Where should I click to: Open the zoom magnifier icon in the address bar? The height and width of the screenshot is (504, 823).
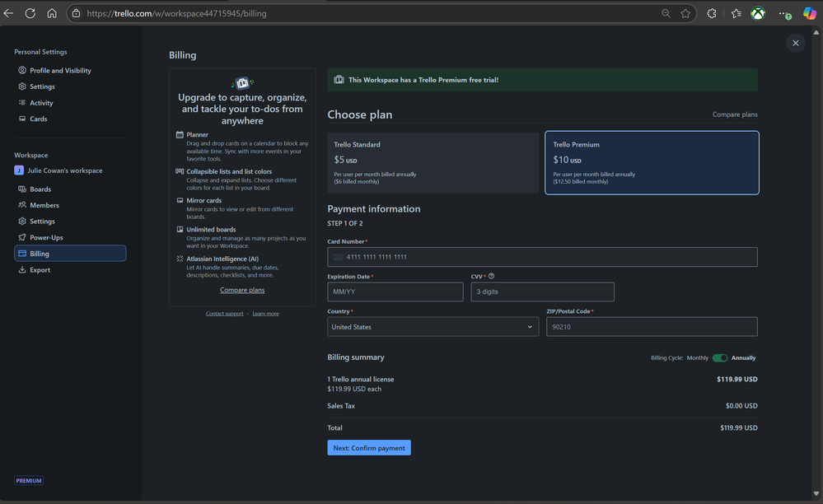666,14
